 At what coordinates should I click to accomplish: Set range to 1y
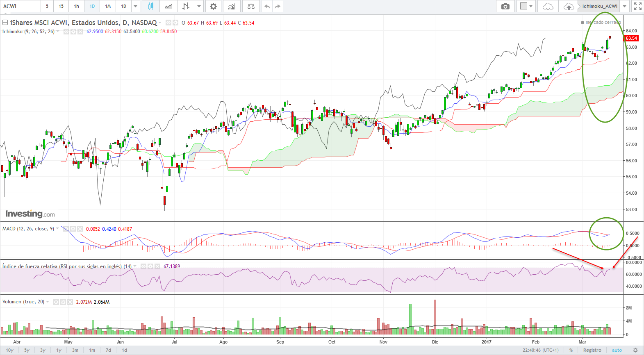pos(59,350)
